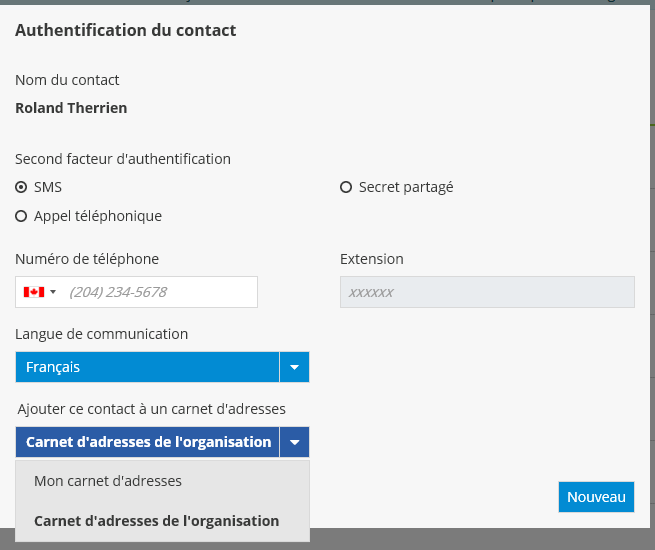Click the Second facteur d'authentification label
The height and width of the screenshot is (550, 655).
tap(123, 159)
